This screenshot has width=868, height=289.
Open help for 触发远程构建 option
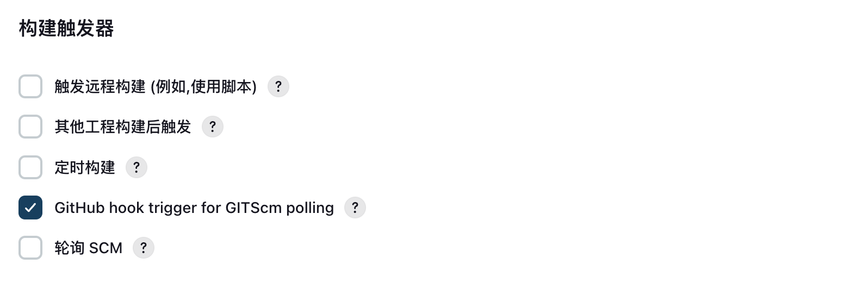tap(278, 86)
